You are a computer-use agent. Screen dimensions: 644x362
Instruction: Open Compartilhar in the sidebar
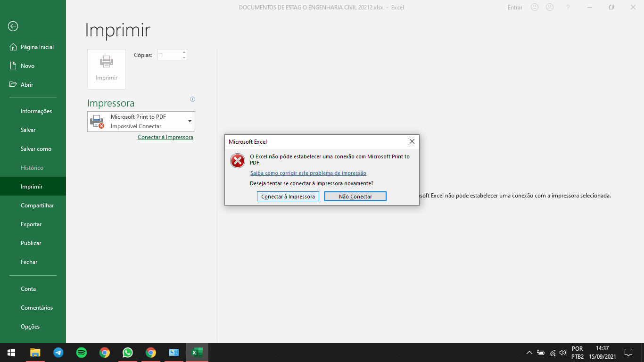[33, 206]
